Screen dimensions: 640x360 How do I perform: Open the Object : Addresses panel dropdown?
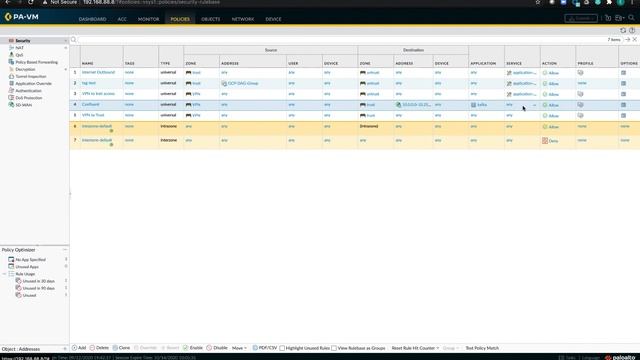pyautogui.click(x=65, y=349)
